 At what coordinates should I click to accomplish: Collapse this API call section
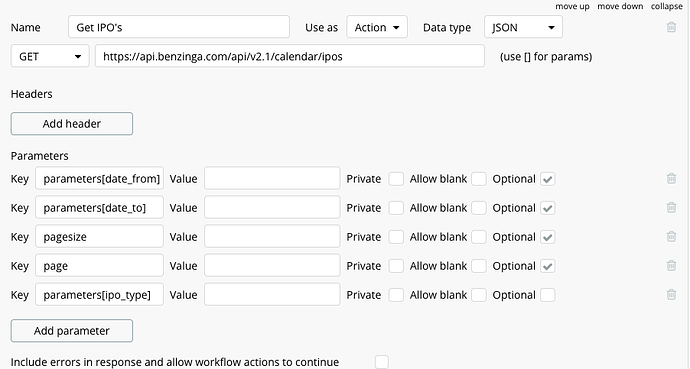point(667,6)
